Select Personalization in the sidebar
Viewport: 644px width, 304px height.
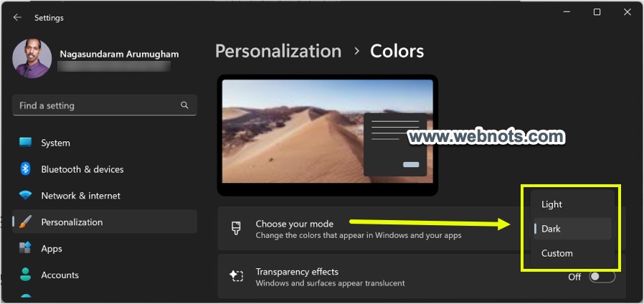coord(105,222)
